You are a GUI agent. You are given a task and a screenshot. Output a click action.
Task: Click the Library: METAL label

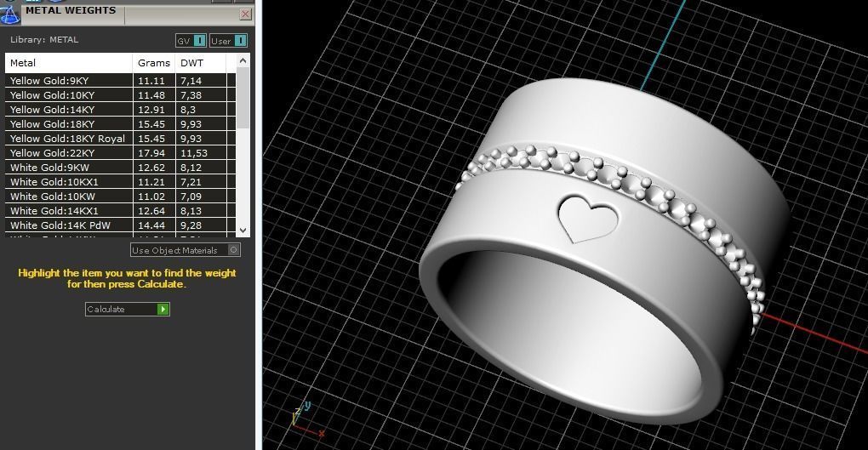coord(44,40)
